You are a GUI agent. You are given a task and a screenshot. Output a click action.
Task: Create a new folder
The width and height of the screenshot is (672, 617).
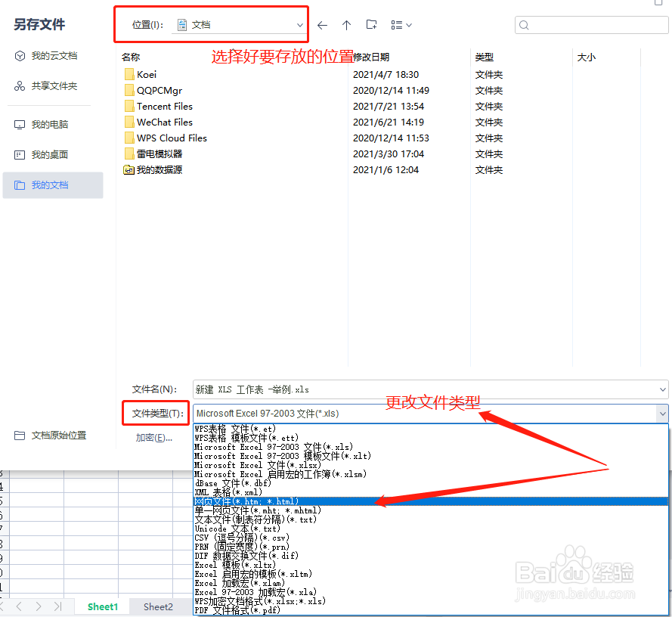[x=371, y=24]
